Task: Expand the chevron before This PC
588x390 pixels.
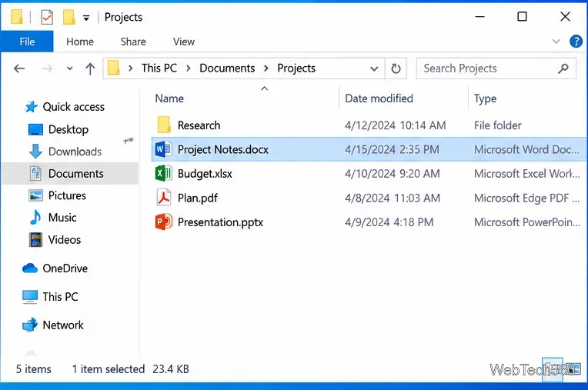Action: [x=131, y=68]
